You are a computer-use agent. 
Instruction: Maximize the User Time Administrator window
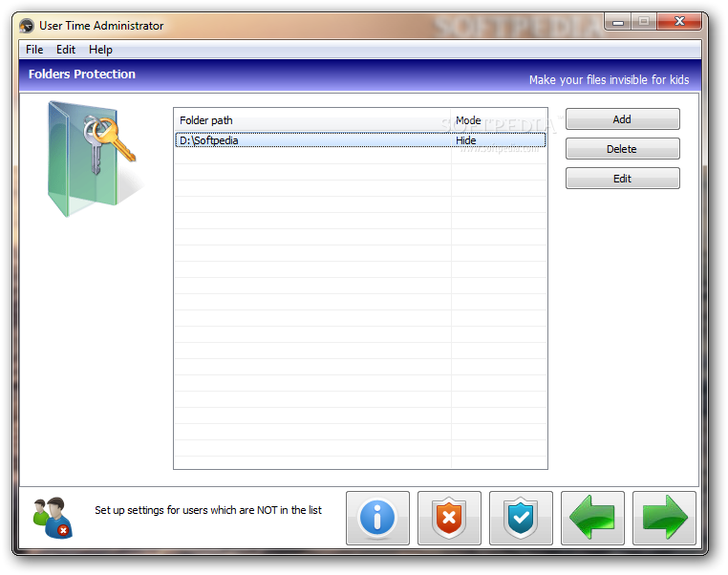click(x=644, y=21)
